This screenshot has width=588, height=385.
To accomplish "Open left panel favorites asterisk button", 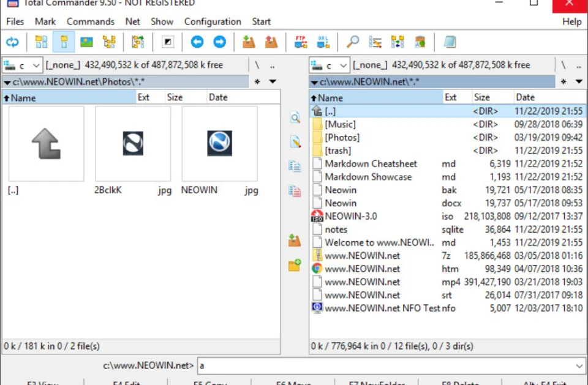I will point(257,81).
